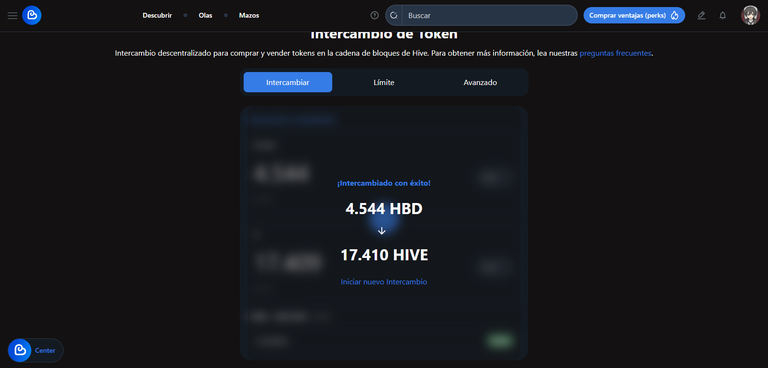
Task: Click the help question mark icon
Action: click(375, 15)
